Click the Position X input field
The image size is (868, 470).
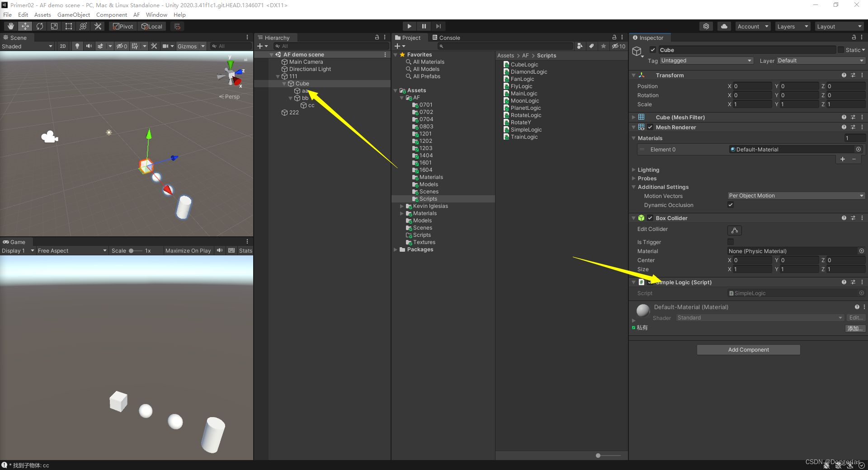coord(752,86)
